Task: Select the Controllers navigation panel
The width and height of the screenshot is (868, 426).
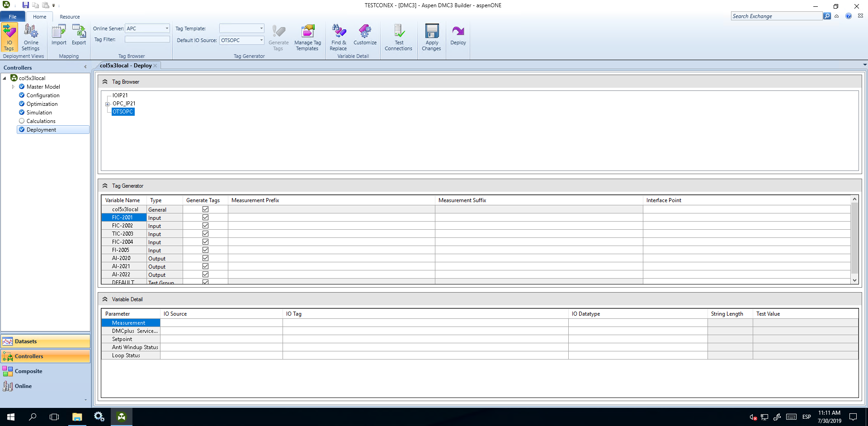Action: (45, 356)
